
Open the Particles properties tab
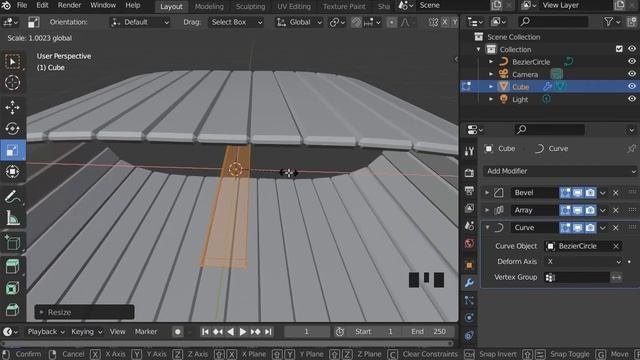[x=469, y=300]
